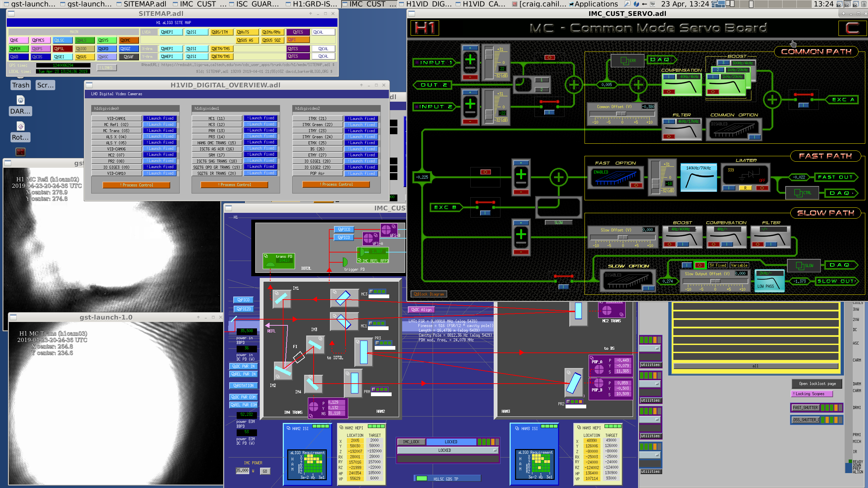
Task: Select the IM2 mirror icon
Action: click(x=283, y=371)
